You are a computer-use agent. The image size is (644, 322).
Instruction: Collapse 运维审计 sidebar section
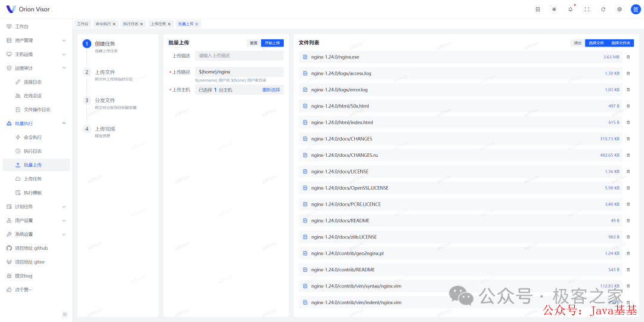coord(36,68)
